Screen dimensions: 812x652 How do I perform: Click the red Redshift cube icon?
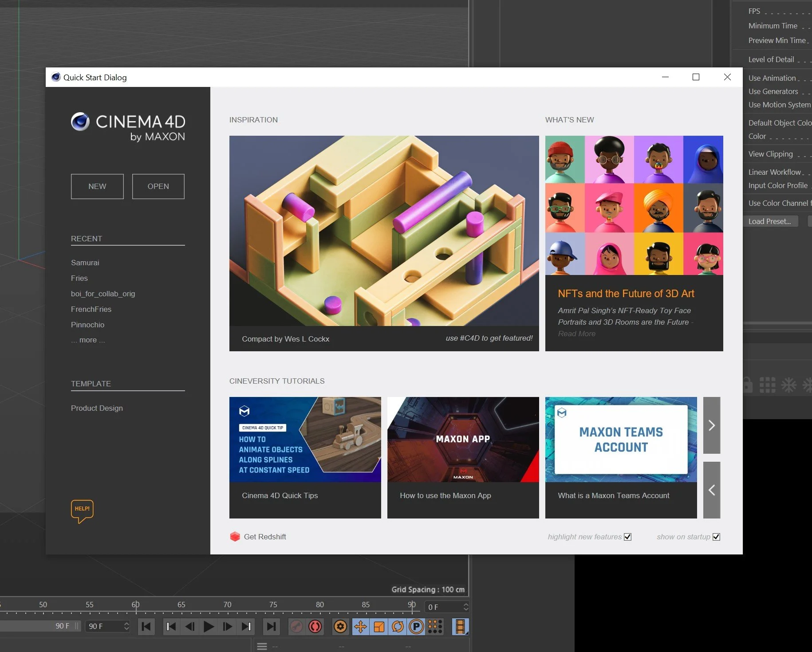tap(235, 537)
